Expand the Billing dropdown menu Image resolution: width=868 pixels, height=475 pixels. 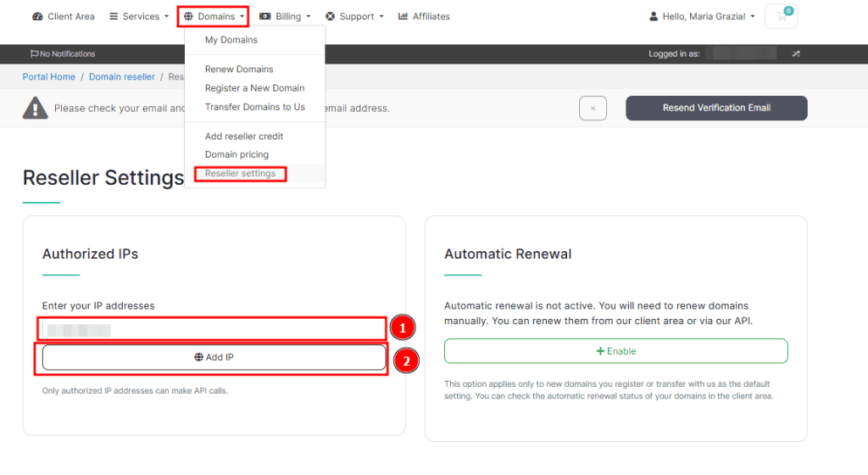(285, 17)
